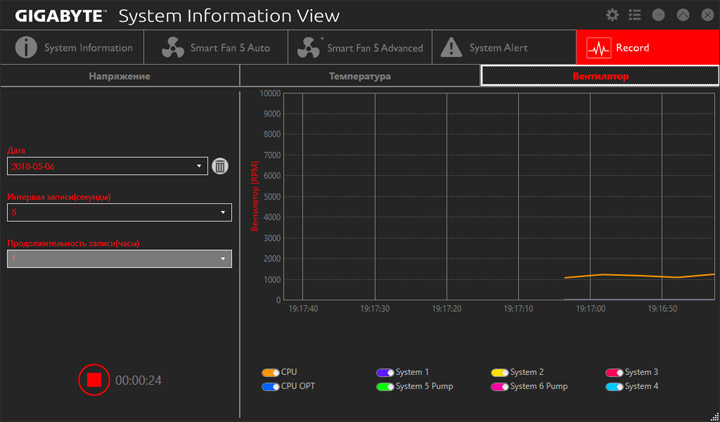Open the Интервал записи dropdown

[x=119, y=213]
